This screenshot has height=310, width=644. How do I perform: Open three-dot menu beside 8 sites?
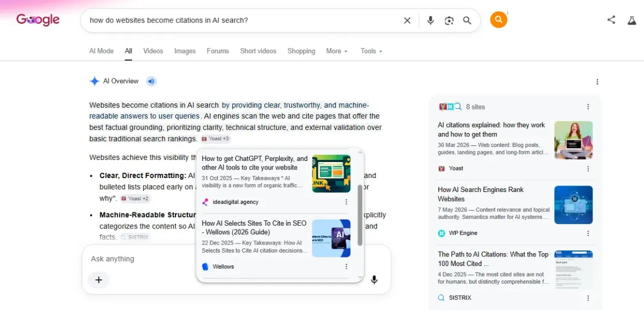588,107
